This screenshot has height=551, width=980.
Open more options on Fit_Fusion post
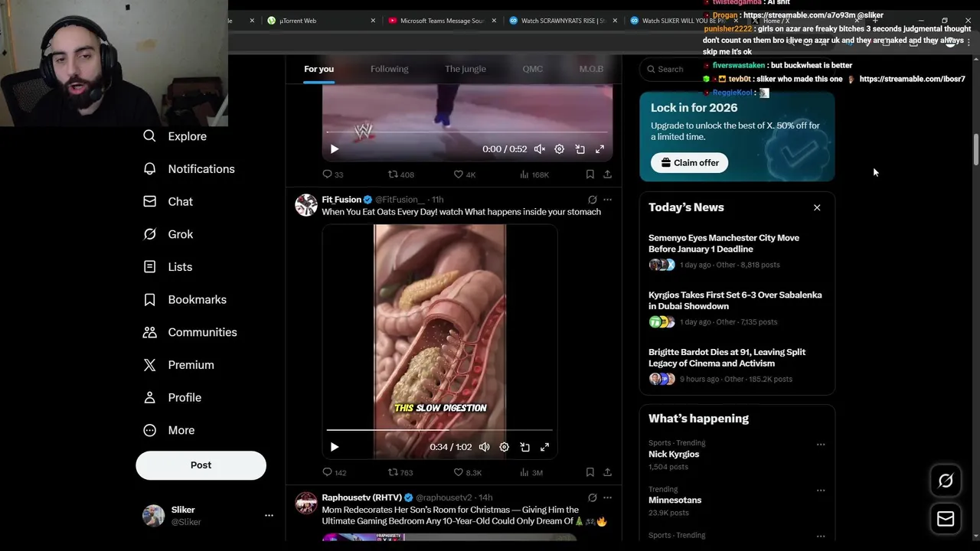tap(607, 200)
